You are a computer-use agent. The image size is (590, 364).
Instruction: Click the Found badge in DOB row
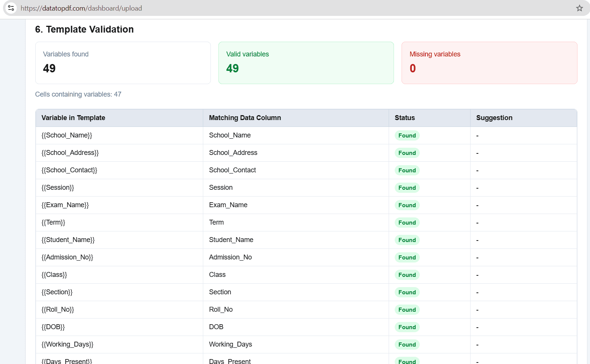click(407, 327)
